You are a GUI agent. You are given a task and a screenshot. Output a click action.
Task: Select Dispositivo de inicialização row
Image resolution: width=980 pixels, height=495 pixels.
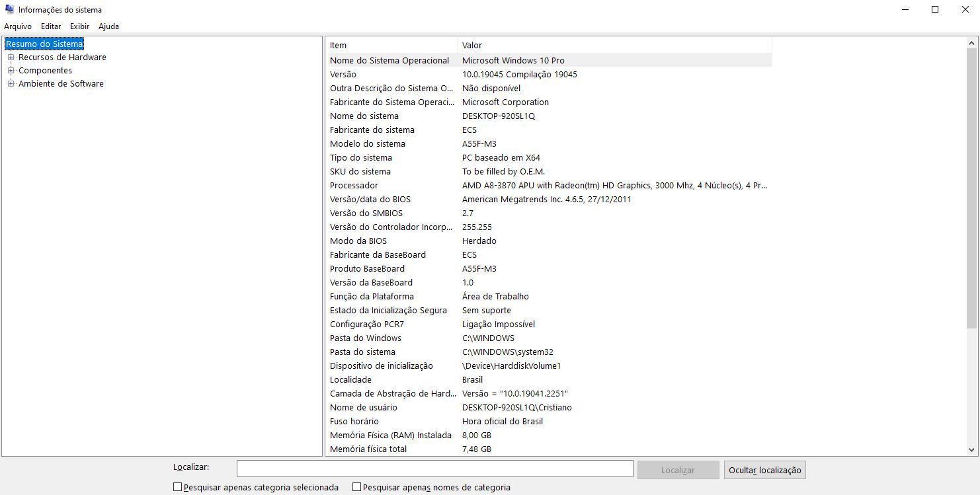(549, 365)
